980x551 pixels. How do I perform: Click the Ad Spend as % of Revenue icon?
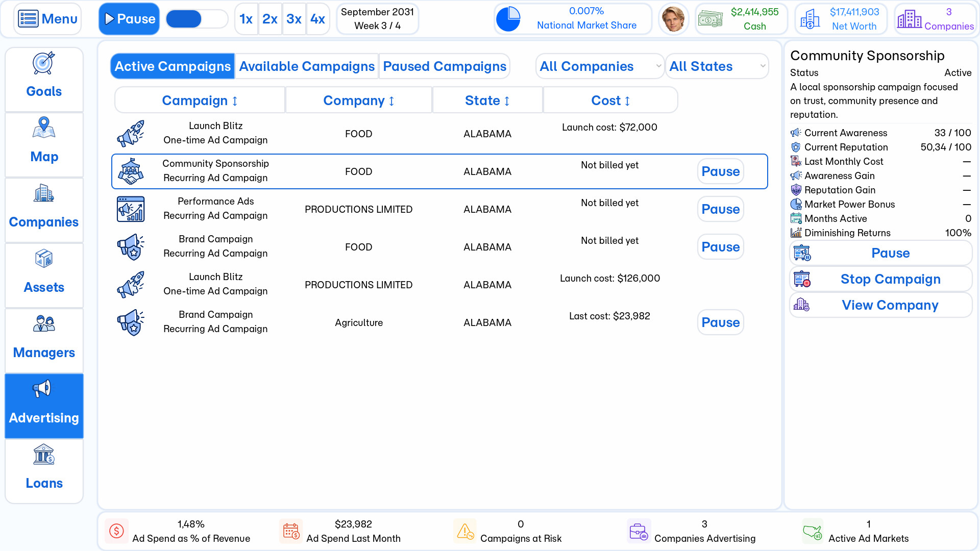coord(116,531)
